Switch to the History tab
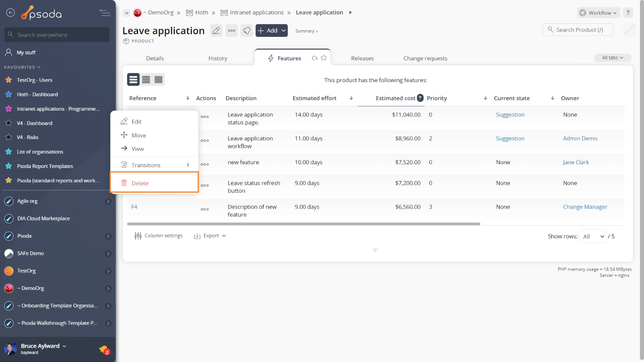The height and width of the screenshot is (362, 644). tap(218, 58)
